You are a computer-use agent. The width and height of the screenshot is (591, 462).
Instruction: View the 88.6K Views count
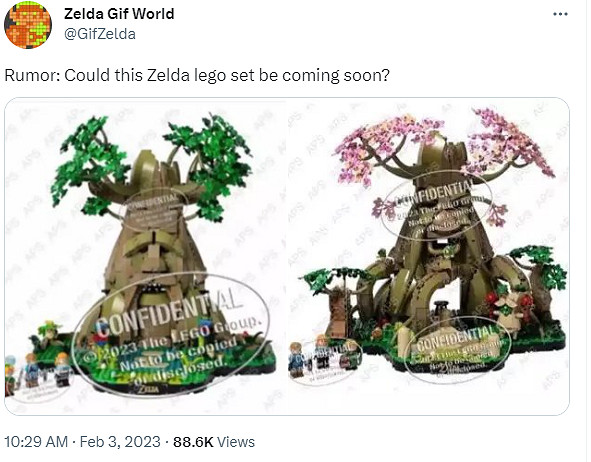[x=214, y=442]
